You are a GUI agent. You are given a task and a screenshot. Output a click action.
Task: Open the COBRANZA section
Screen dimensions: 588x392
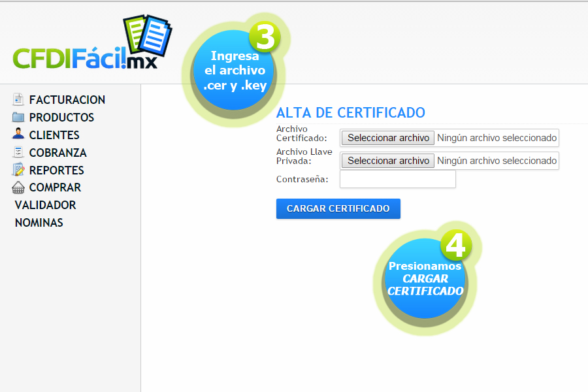pyautogui.click(x=57, y=153)
